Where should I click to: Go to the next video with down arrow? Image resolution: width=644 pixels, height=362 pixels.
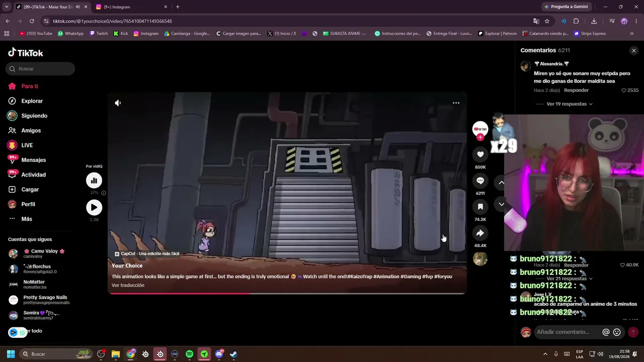(501, 204)
